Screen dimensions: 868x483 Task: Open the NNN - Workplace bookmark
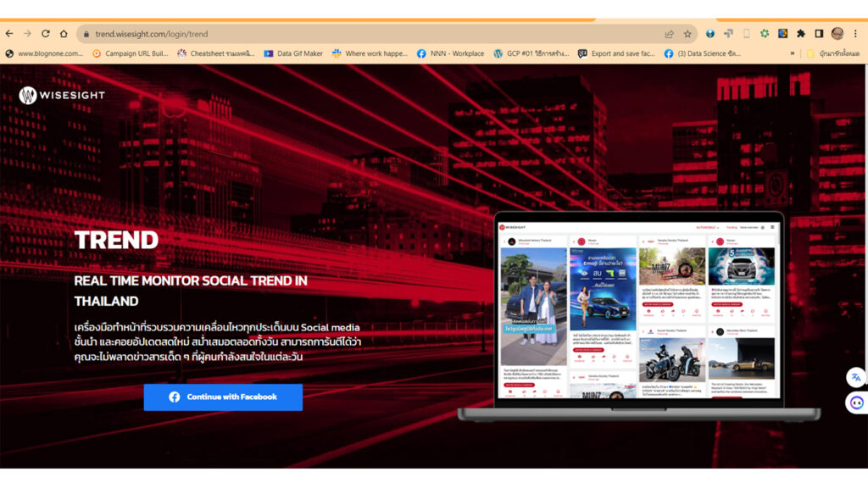(x=451, y=53)
